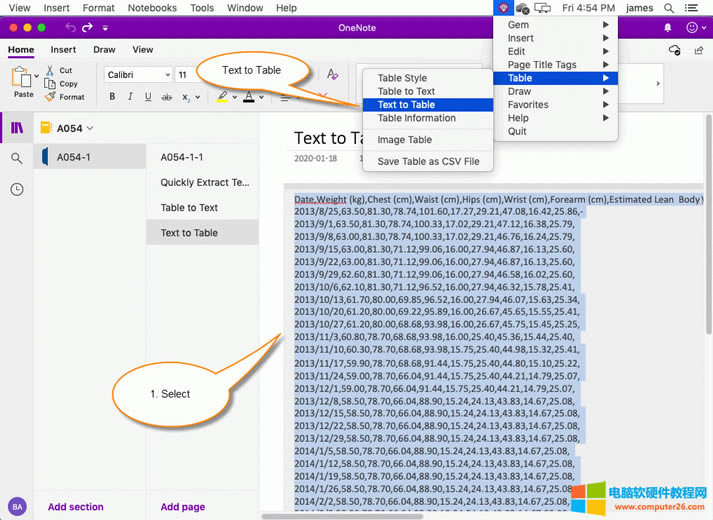The image size is (713, 520).
Task: Expand the A054 notebook dropdown
Action: [x=90, y=128]
